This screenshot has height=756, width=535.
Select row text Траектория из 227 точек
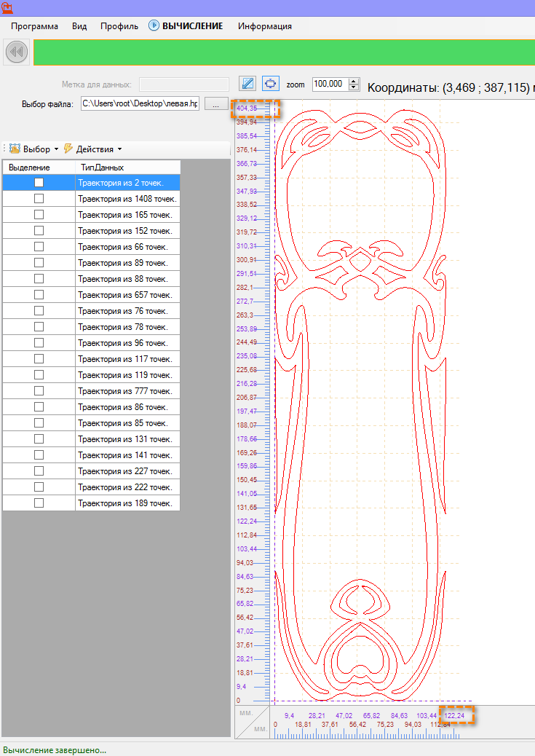pyautogui.click(x=125, y=471)
